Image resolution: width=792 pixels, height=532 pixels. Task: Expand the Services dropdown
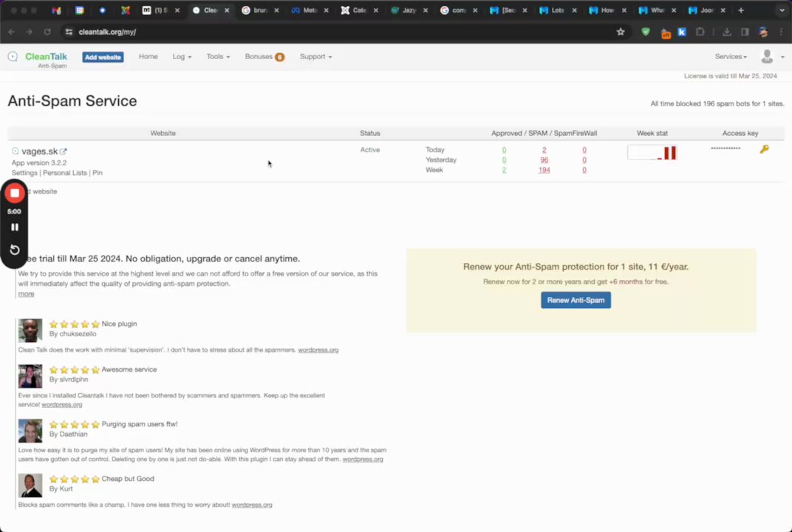[731, 57]
